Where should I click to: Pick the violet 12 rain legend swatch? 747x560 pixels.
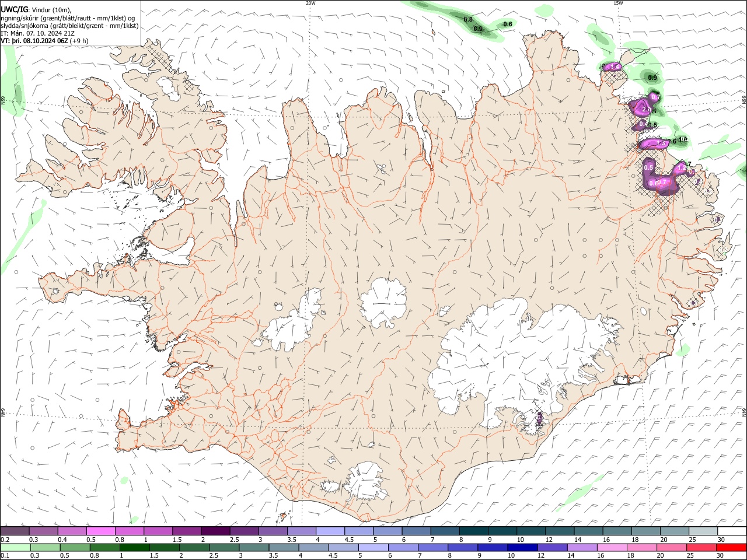[552, 548]
